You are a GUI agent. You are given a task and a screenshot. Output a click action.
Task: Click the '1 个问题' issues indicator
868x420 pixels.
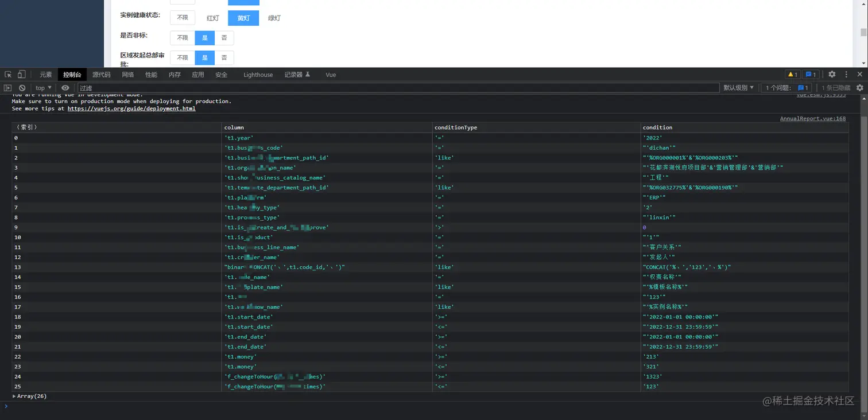788,88
